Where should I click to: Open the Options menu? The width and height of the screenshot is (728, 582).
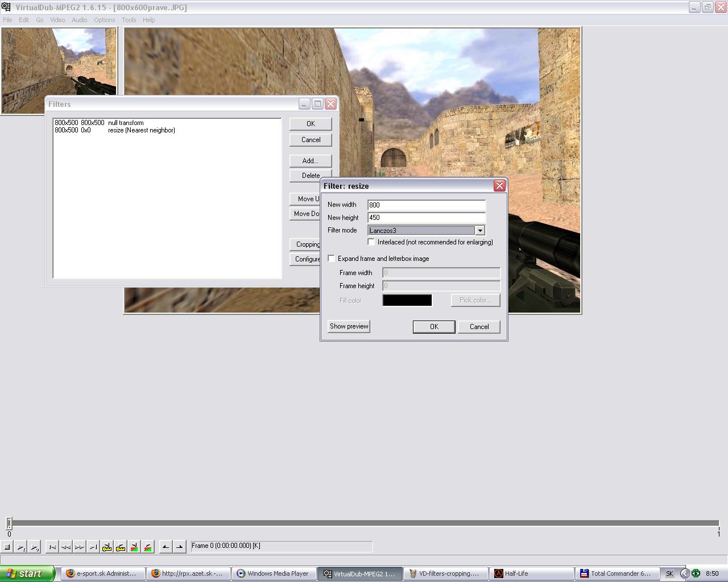coord(105,20)
